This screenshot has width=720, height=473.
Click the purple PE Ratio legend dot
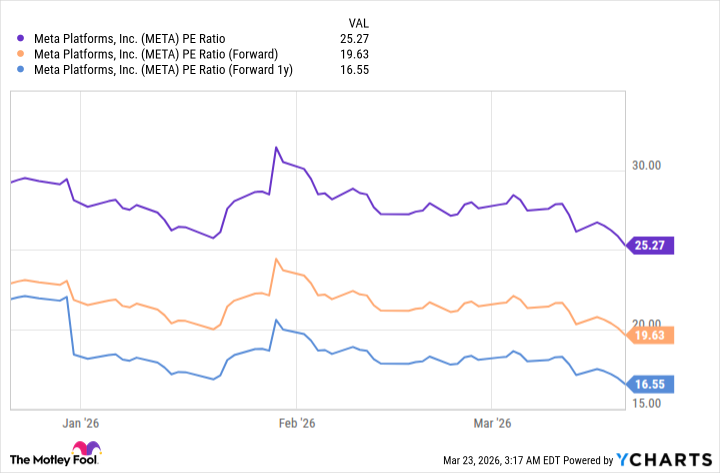22,38
